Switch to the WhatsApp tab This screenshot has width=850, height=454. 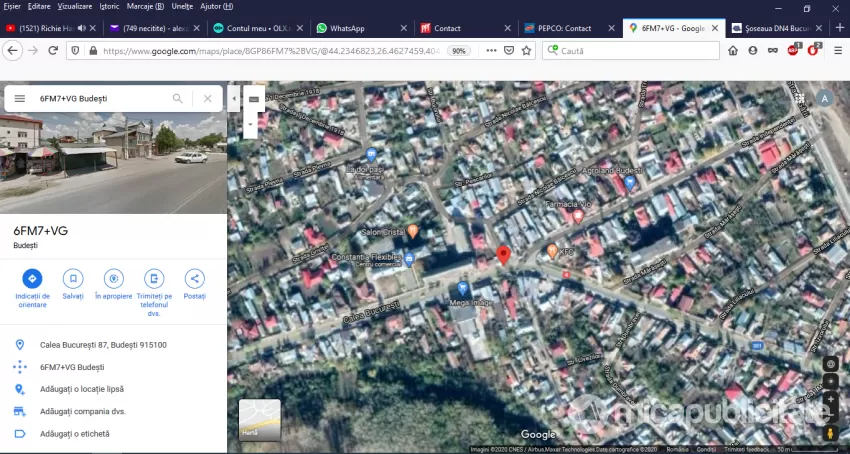click(362, 28)
